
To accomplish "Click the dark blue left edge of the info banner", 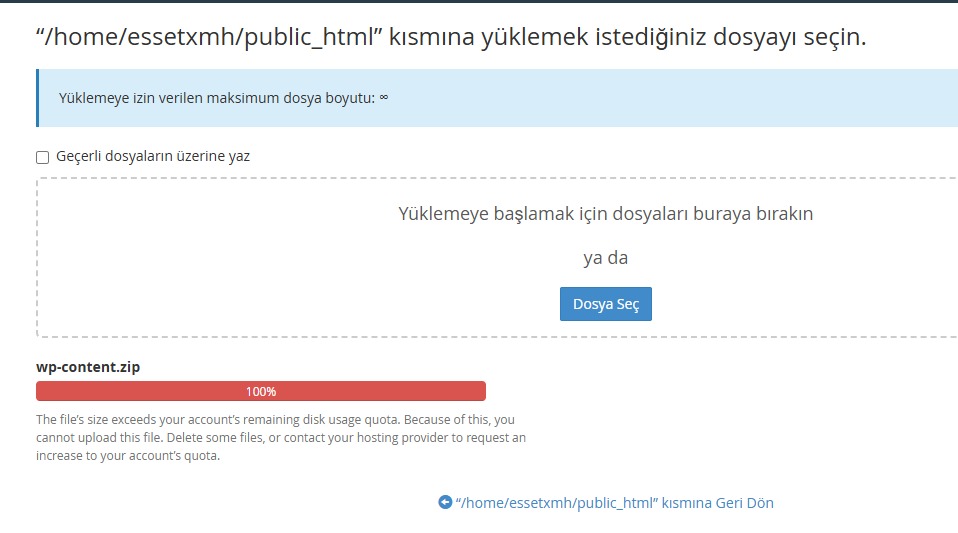I will [x=38, y=98].
